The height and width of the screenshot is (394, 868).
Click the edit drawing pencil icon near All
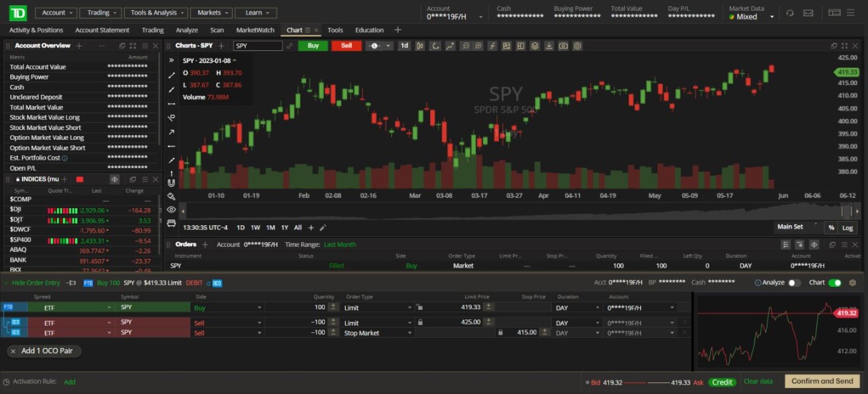[x=323, y=228]
